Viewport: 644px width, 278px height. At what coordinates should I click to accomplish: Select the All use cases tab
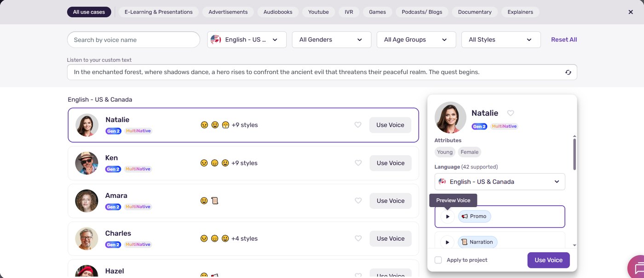point(89,12)
